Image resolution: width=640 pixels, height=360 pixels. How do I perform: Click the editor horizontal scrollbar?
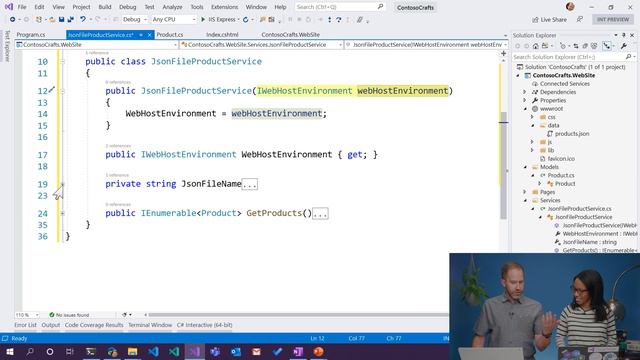click(x=298, y=315)
